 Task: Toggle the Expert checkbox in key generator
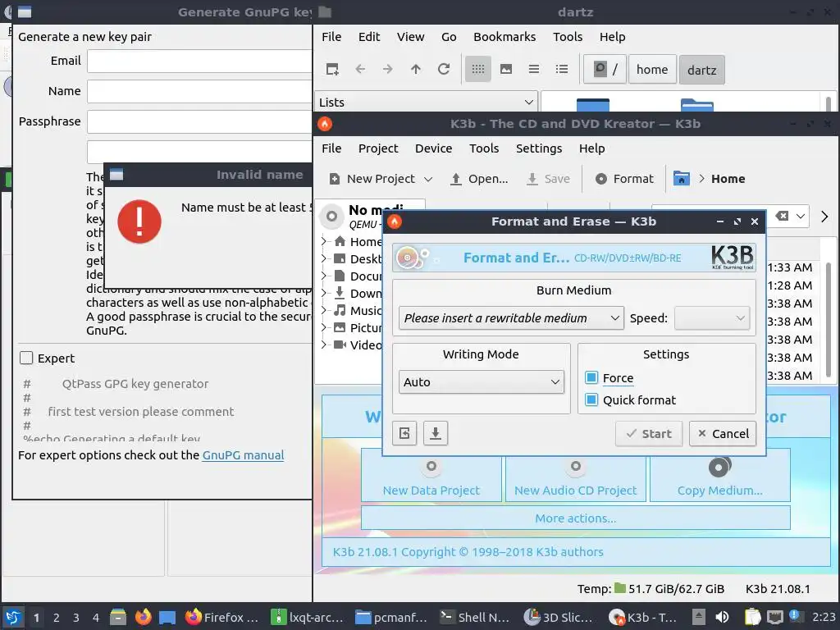point(26,358)
